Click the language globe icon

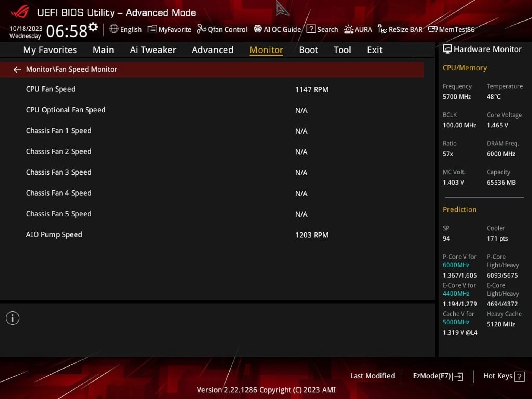click(x=114, y=29)
